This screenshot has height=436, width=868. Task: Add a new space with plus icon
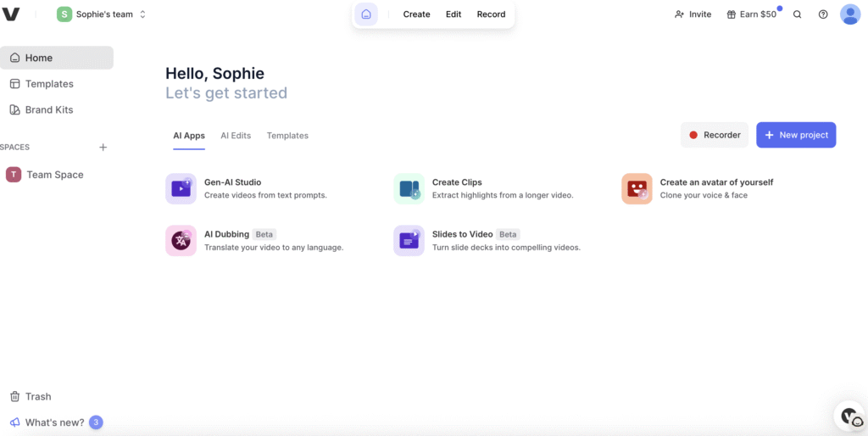tap(103, 148)
